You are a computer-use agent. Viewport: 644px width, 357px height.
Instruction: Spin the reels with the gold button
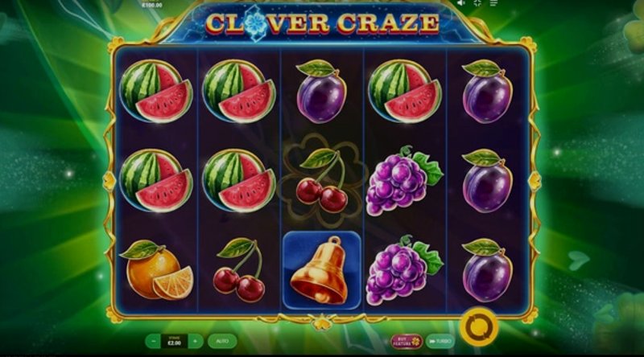[x=479, y=327]
